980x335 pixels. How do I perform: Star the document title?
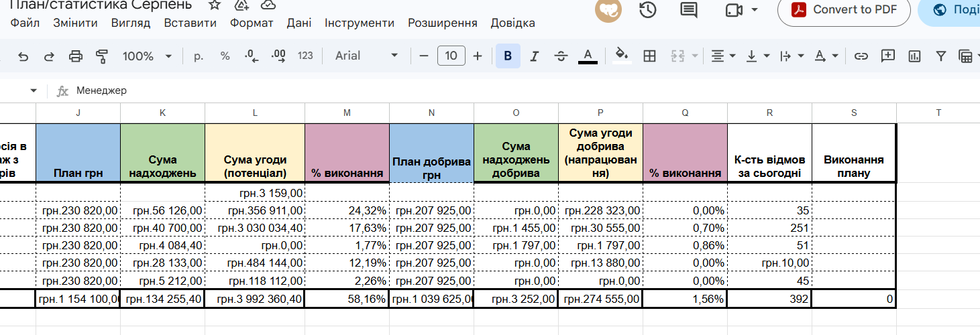coord(215,5)
